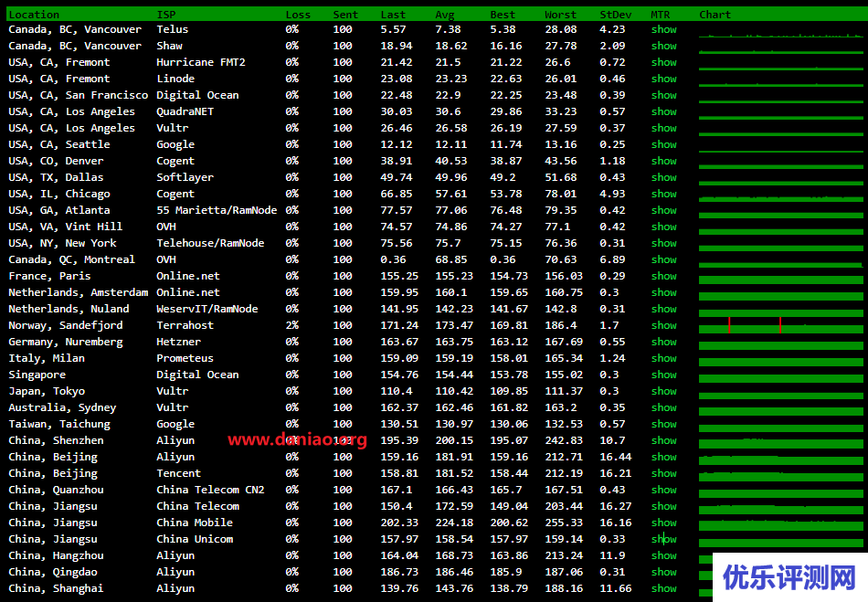
Task: Click show in the Google Seattle row
Action: [x=663, y=144]
